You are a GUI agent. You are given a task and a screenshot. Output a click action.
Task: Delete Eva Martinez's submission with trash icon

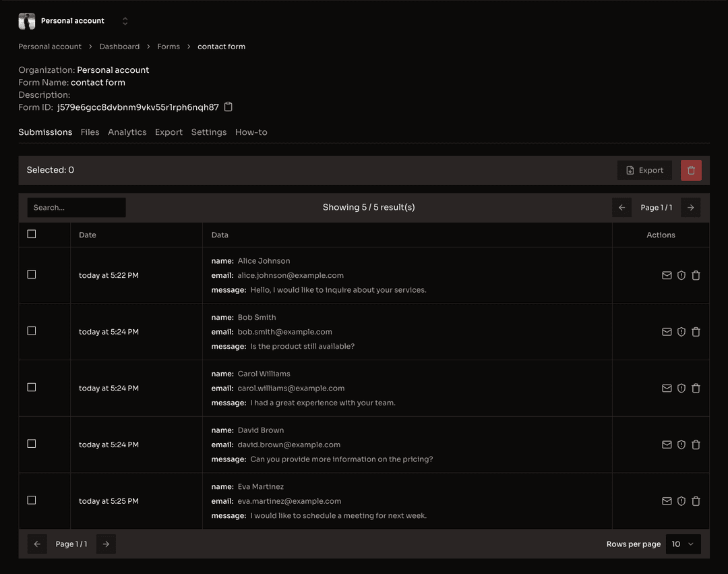(x=696, y=501)
